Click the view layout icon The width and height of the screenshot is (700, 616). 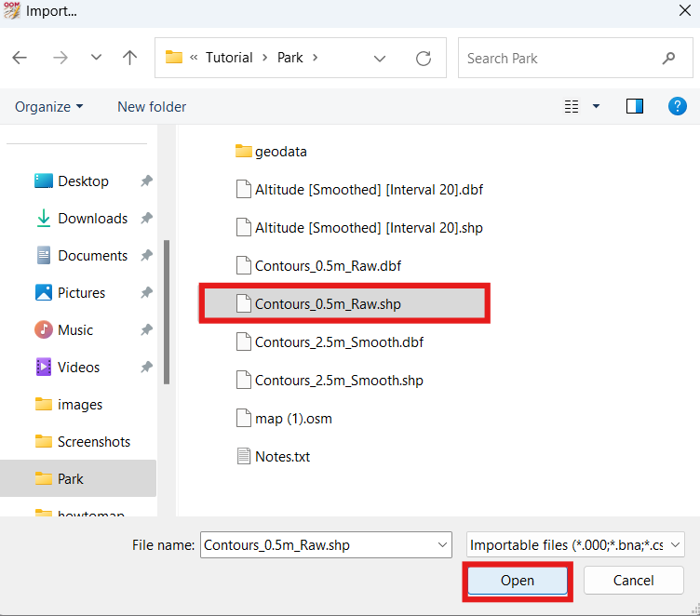[x=572, y=107]
